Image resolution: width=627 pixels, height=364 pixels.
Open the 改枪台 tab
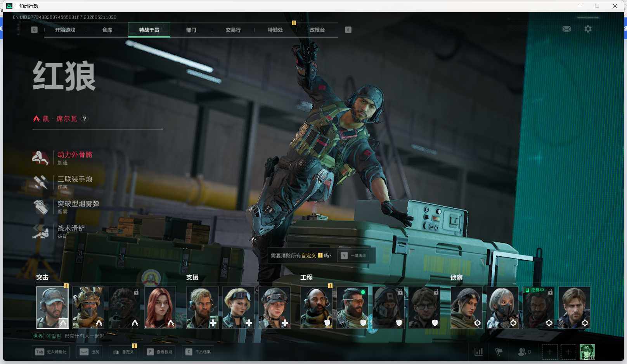point(317,30)
